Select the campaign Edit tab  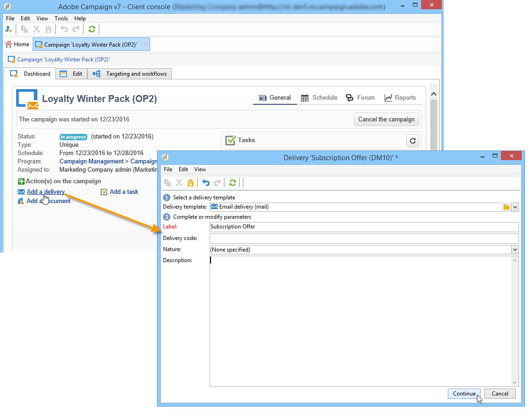71,74
